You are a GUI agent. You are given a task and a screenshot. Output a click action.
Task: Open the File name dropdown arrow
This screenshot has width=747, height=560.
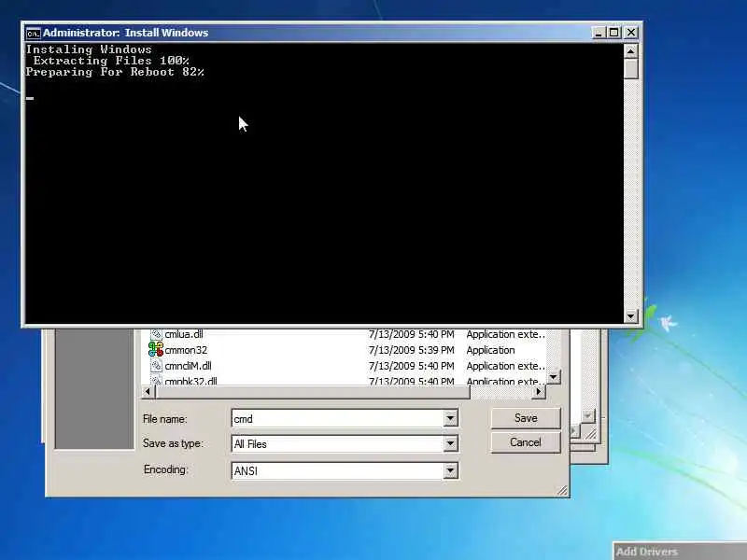click(450, 418)
